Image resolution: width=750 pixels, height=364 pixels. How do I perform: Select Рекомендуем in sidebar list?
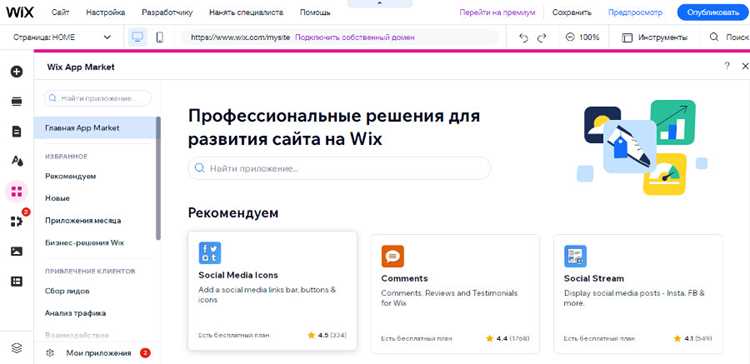click(x=70, y=176)
